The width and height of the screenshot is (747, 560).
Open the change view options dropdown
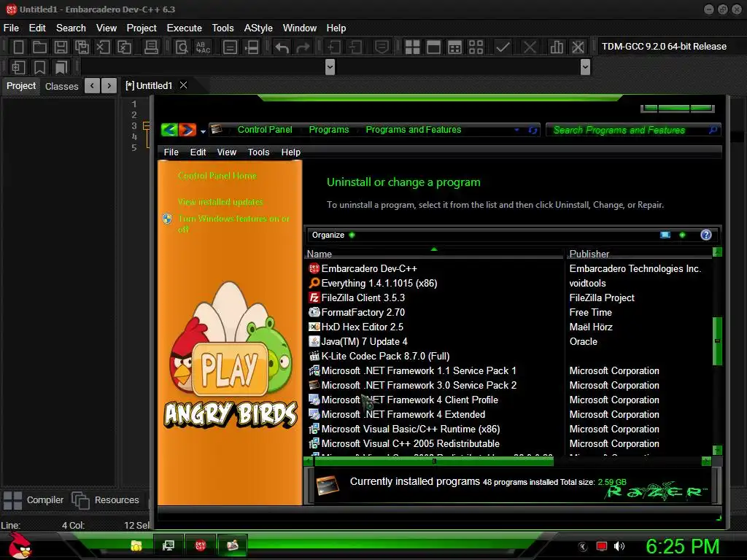(x=682, y=235)
